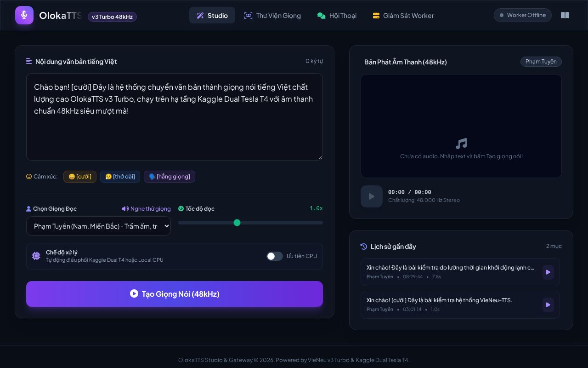Click the smiley icon beside Cảm xúc
The width and height of the screenshot is (588, 368).
point(29,177)
